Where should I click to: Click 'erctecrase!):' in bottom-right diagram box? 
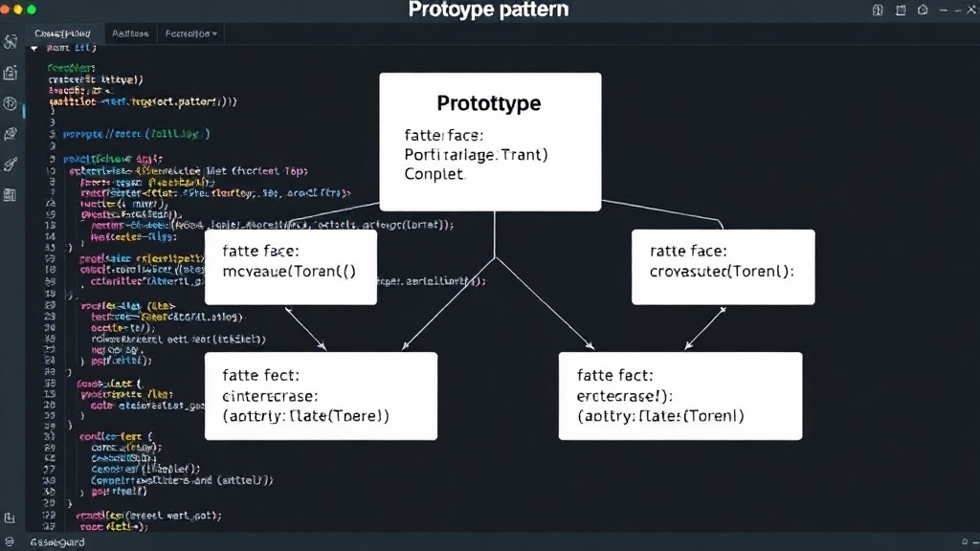click(624, 396)
